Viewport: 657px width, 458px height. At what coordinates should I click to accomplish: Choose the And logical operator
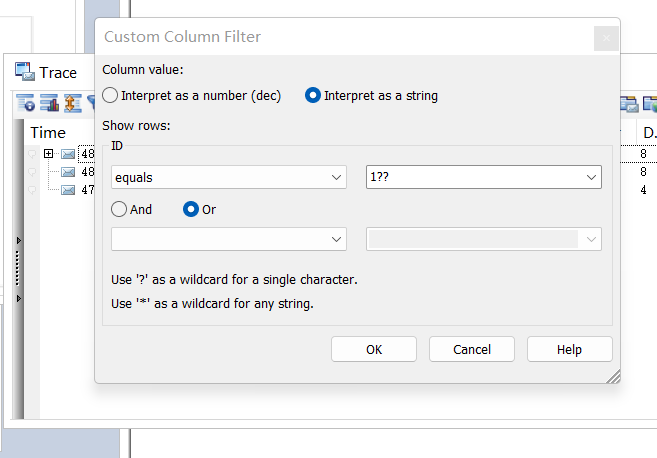pos(120,210)
